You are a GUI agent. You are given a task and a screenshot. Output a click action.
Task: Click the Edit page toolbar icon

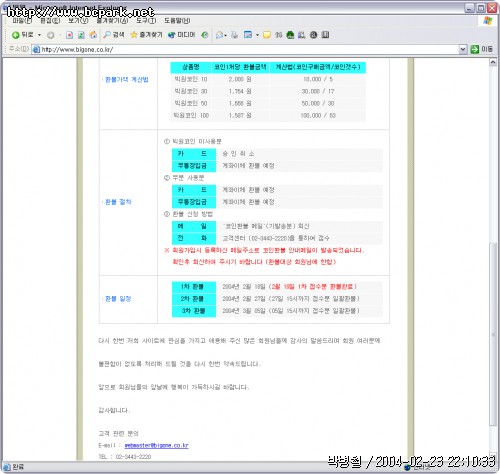click(x=248, y=35)
